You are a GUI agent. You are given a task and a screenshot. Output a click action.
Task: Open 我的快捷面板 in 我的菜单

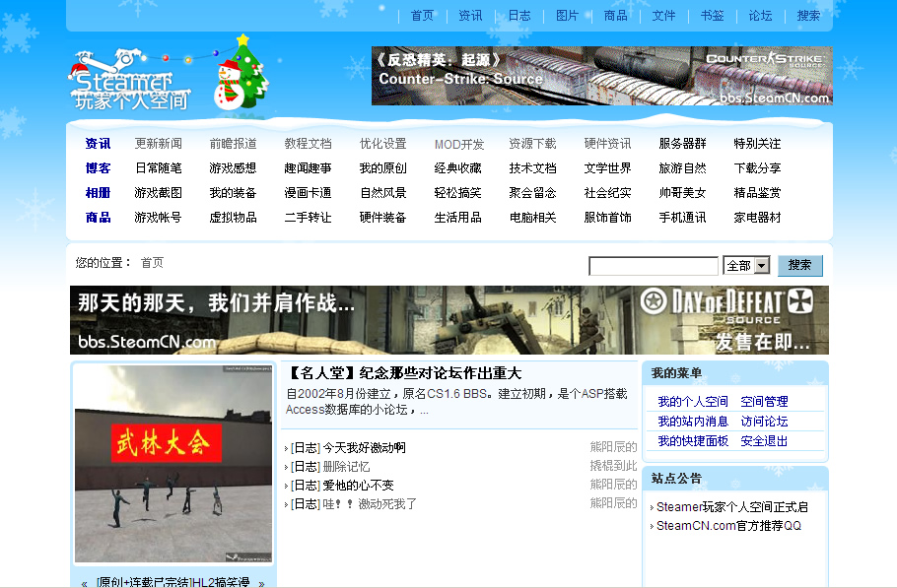click(x=693, y=441)
